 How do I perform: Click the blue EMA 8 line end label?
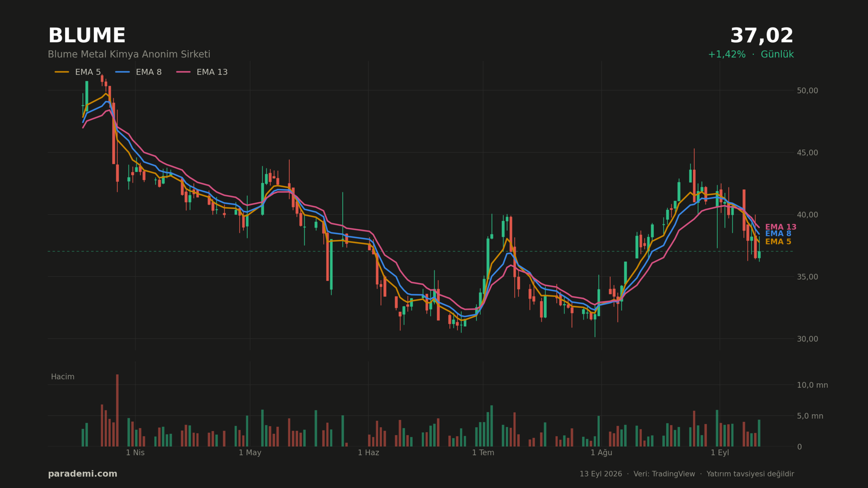pos(778,234)
